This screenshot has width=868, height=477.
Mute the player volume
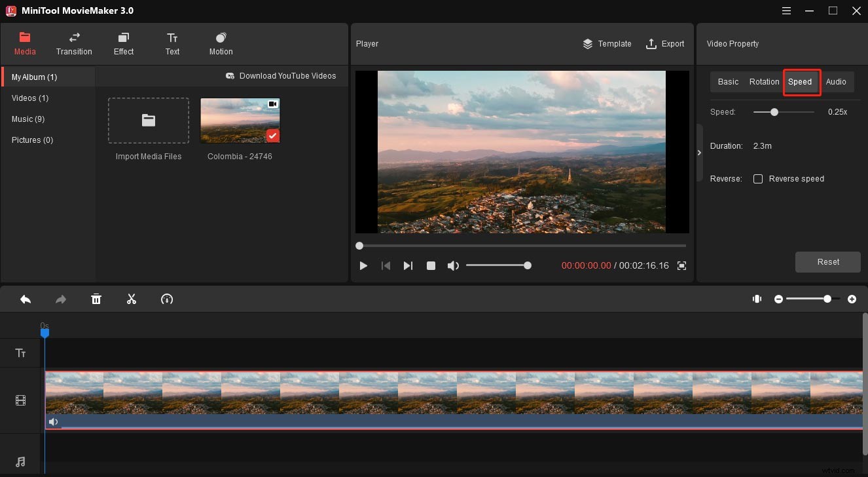pyautogui.click(x=453, y=265)
